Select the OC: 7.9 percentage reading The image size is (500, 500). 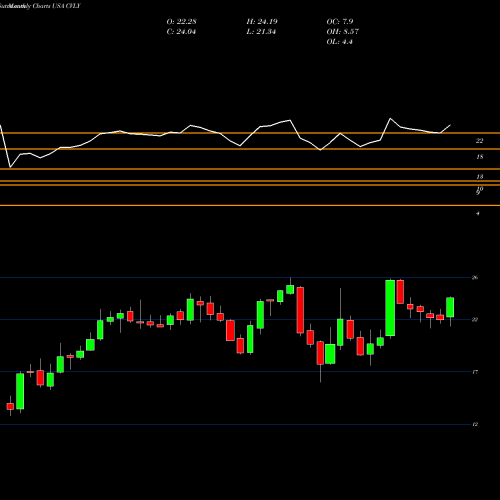[340, 22]
